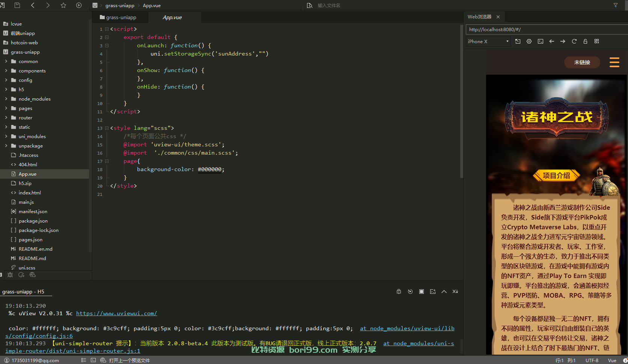628x364 pixels.
Task: Click the globe cloud icon below project tree
Action: click(33, 275)
